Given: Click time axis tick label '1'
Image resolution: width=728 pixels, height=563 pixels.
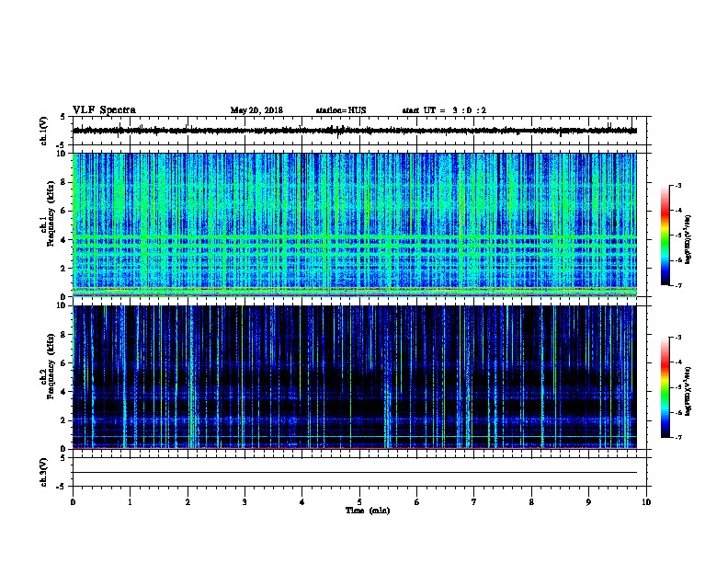Looking at the screenshot, I should tap(130, 502).
